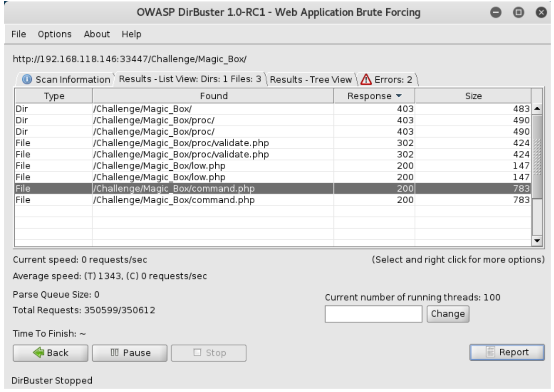
Task: Click the thread count input field
Action: click(373, 314)
